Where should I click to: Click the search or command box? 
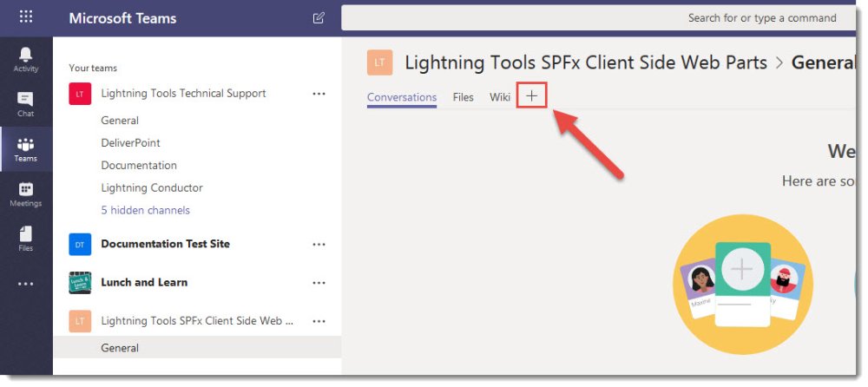pyautogui.click(x=599, y=17)
